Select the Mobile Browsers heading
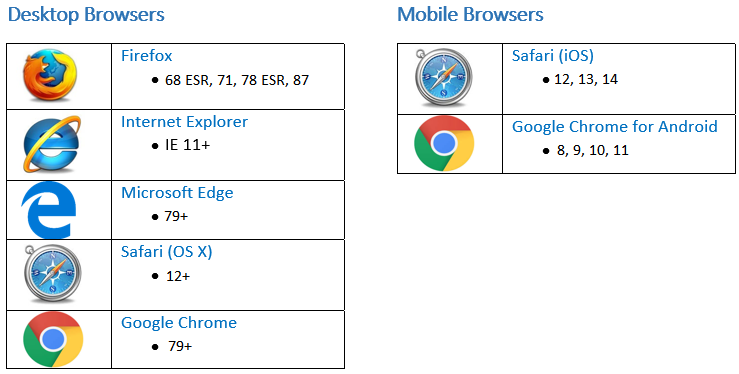Viewport: 739px width, 374px height. (x=470, y=14)
